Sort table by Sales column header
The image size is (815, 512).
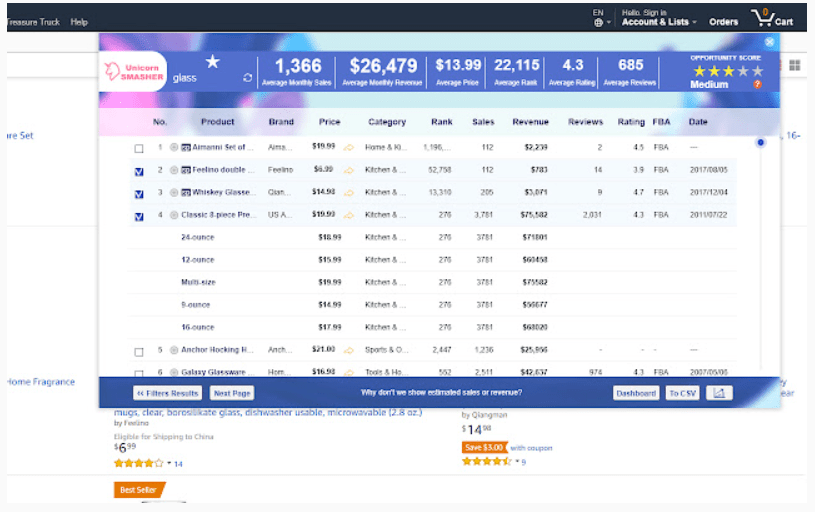click(x=483, y=122)
